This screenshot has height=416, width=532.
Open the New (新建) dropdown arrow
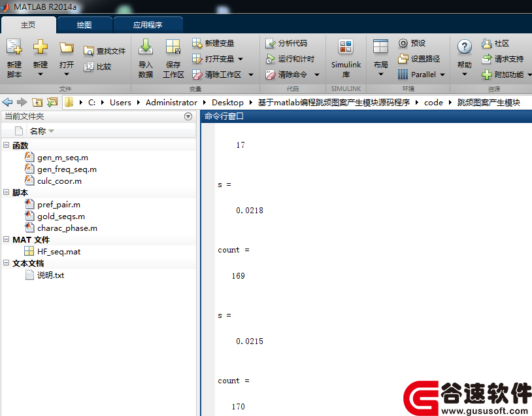40,75
